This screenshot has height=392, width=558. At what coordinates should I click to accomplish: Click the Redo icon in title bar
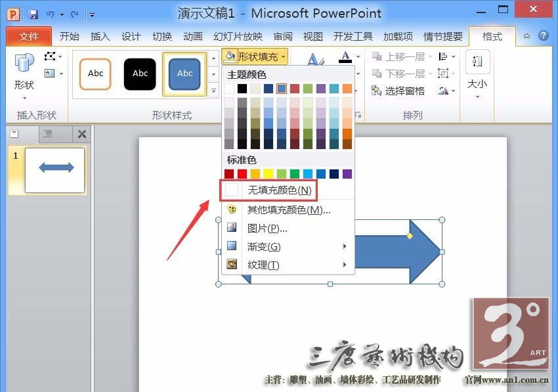74,14
